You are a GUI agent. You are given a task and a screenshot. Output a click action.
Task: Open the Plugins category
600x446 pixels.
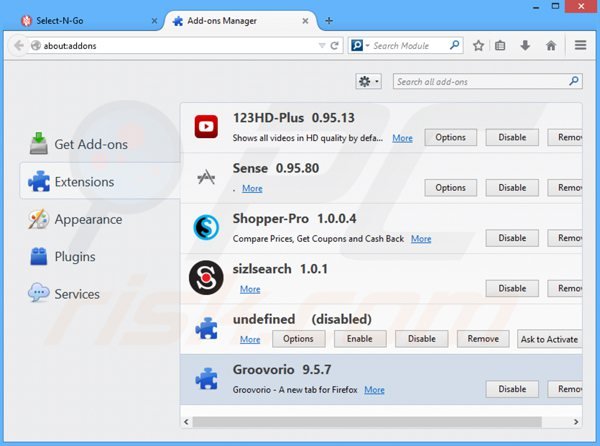coord(99,256)
